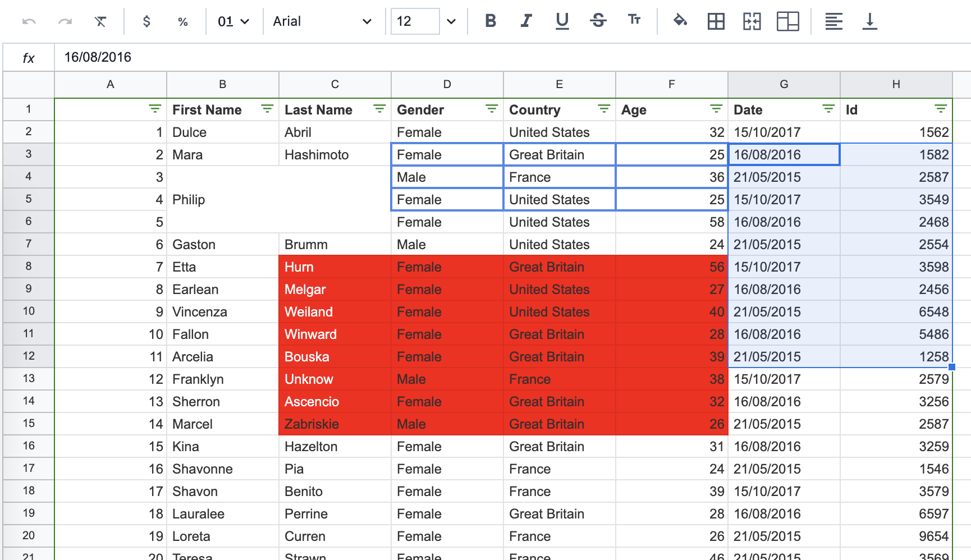The height and width of the screenshot is (560, 971).
Task: Toggle italic formatting
Action: (526, 21)
